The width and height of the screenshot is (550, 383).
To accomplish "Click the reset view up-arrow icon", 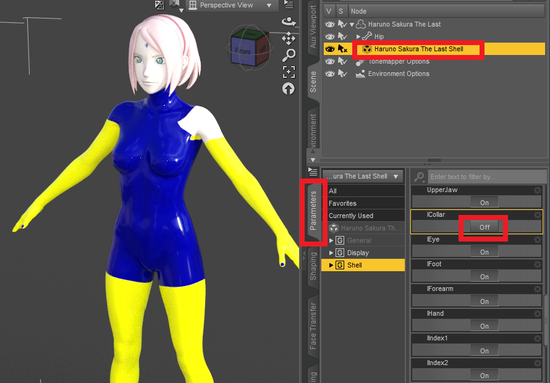I will pyautogui.click(x=288, y=88).
